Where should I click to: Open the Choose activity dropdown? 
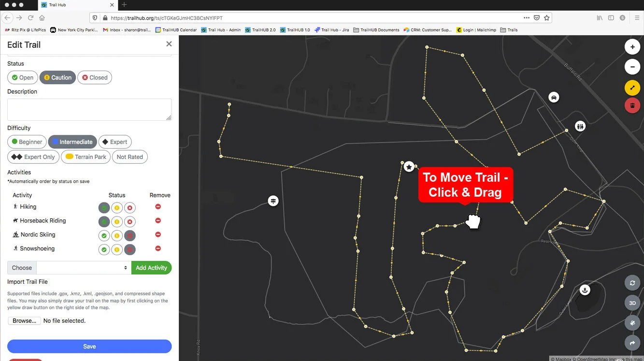click(84, 268)
